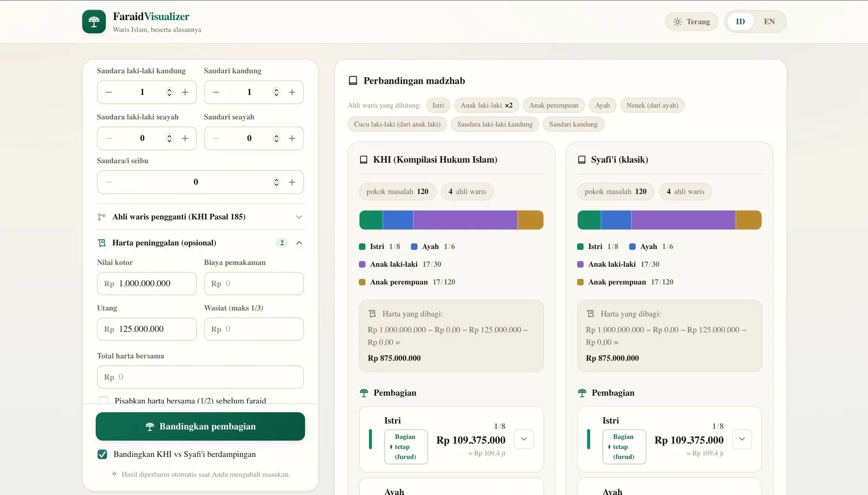The height and width of the screenshot is (495, 868).
Task: Click minus icon for Saudara laki-laki kandung
Action: pyautogui.click(x=109, y=92)
